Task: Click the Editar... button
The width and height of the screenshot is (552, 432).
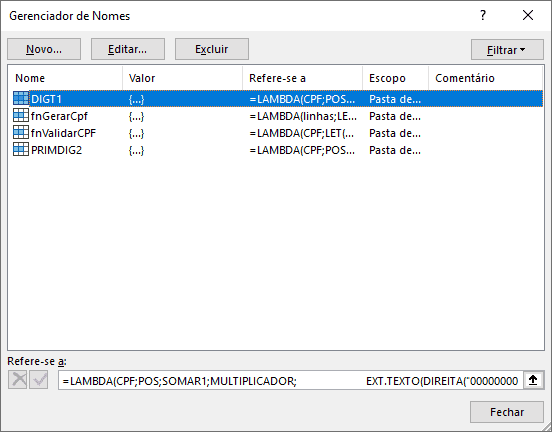Action: pos(128,49)
